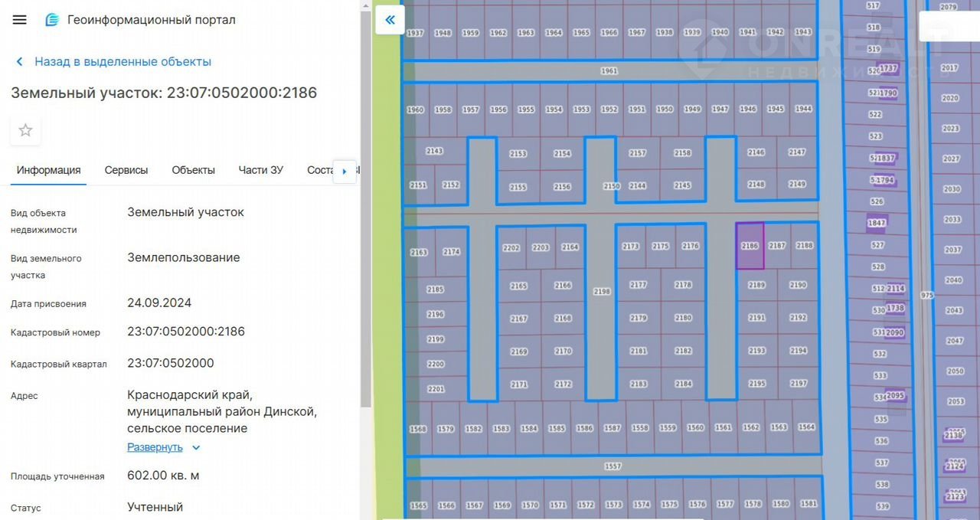The width and height of the screenshot is (980, 520).
Task: Open the hamburger main menu
Action: click(x=20, y=20)
